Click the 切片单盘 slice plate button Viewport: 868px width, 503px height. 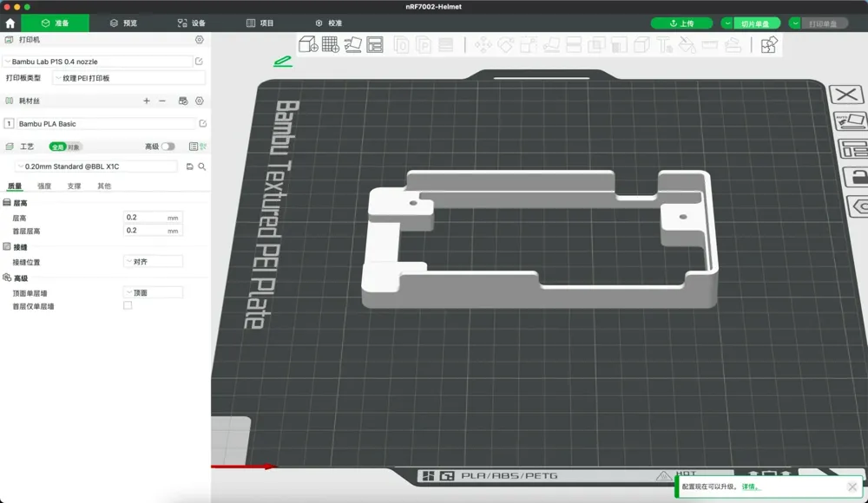pyautogui.click(x=756, y=23)
